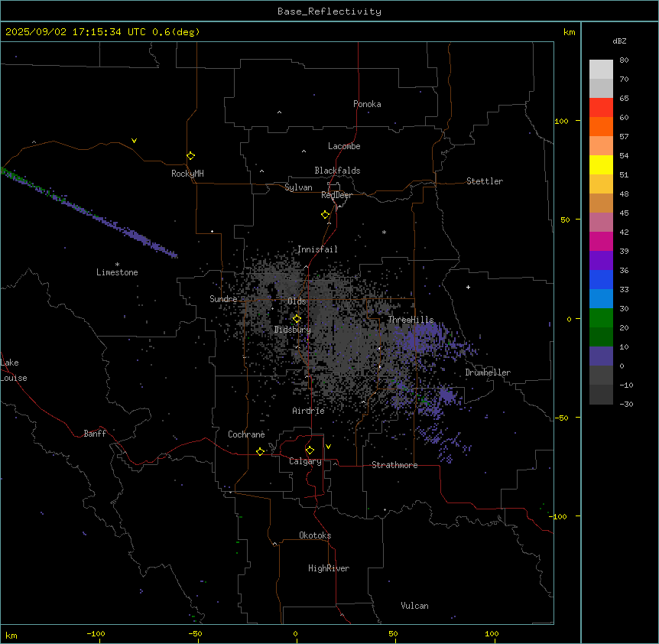The image size is (659, 644).
Task: Select the Innisfail label
Action: [317, 249]
